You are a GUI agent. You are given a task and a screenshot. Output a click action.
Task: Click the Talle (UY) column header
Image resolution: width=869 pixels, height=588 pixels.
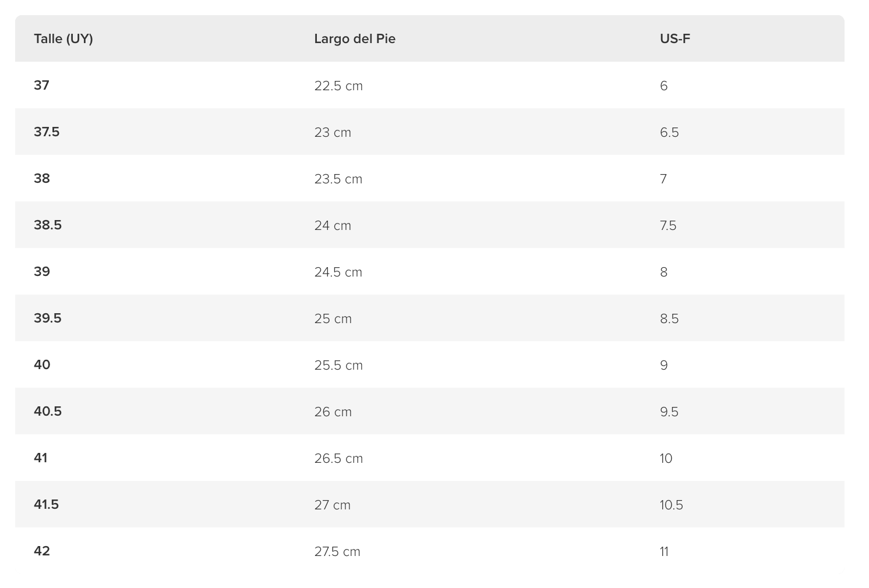coord(63,39)
